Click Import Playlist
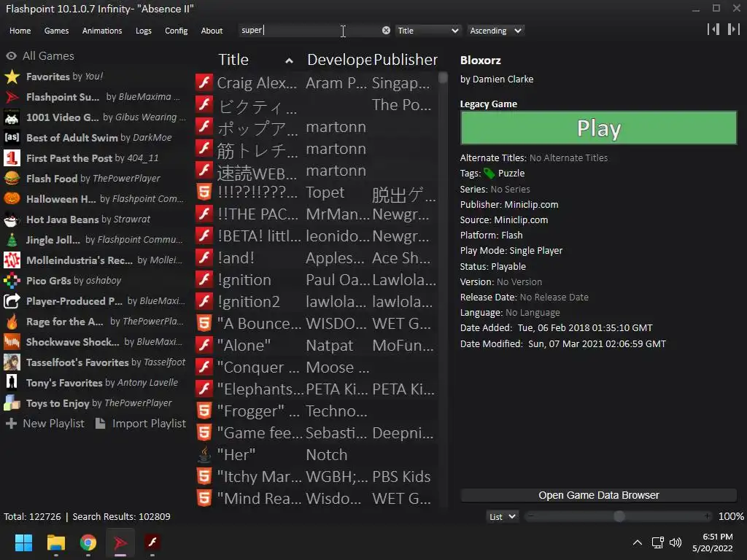 pyautogui.click(x=141, y=424)
